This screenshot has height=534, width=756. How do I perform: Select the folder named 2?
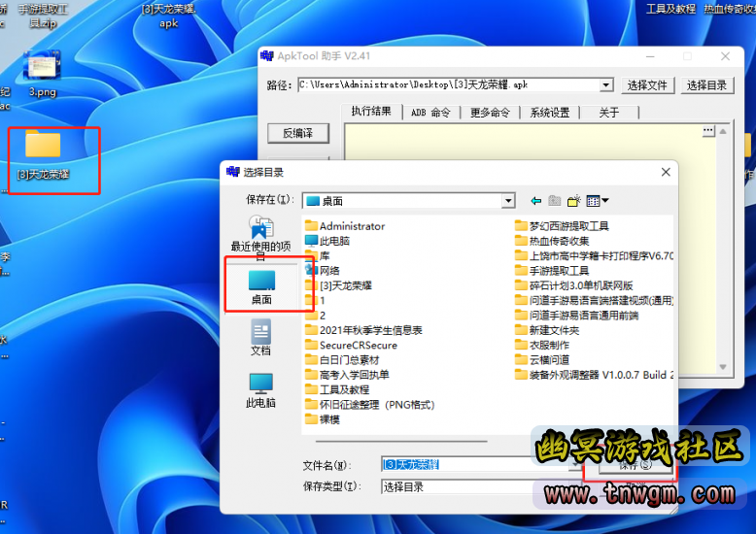pyautogui.click(x=315, y=316)
